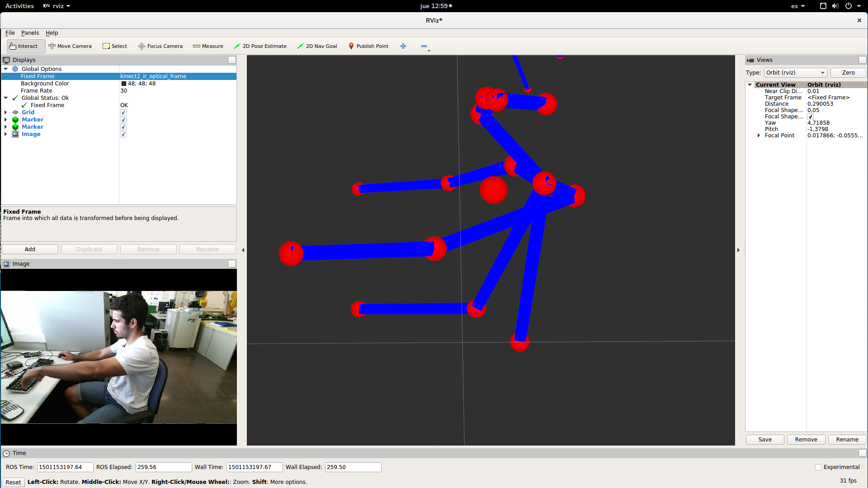Open the Panels menu
The width and height of the screenshot is (868, 488).
click(30, 33)
